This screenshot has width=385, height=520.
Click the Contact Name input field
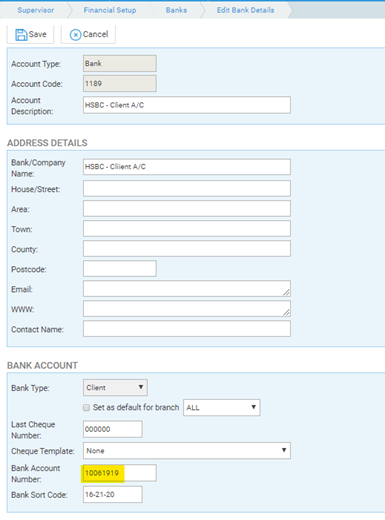tap(187, 329)
